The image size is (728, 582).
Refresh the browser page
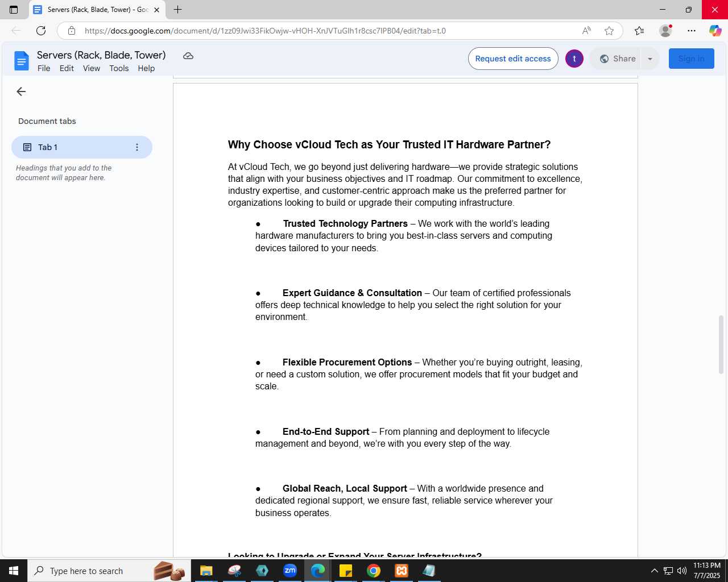(x=41, y=31)
